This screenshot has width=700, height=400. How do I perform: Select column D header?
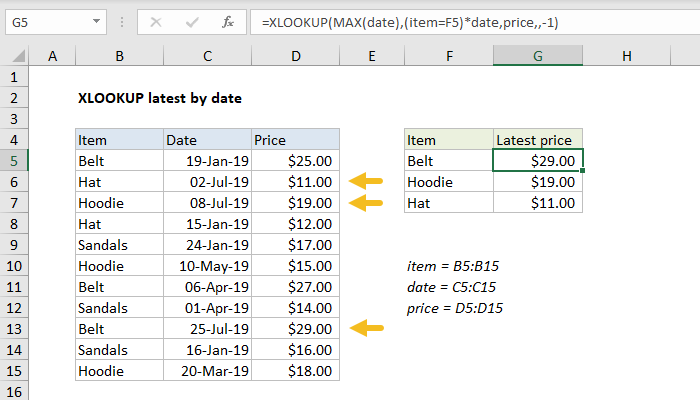295,57
